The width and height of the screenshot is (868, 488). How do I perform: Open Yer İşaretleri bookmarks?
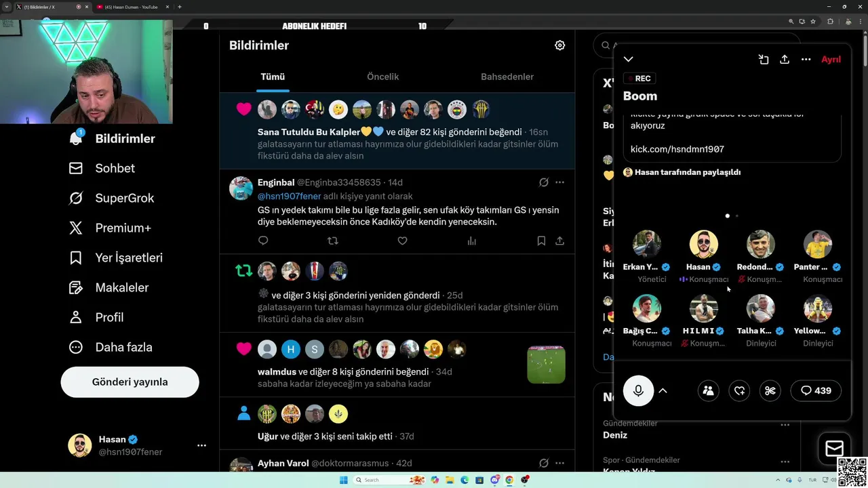point(116,258)
